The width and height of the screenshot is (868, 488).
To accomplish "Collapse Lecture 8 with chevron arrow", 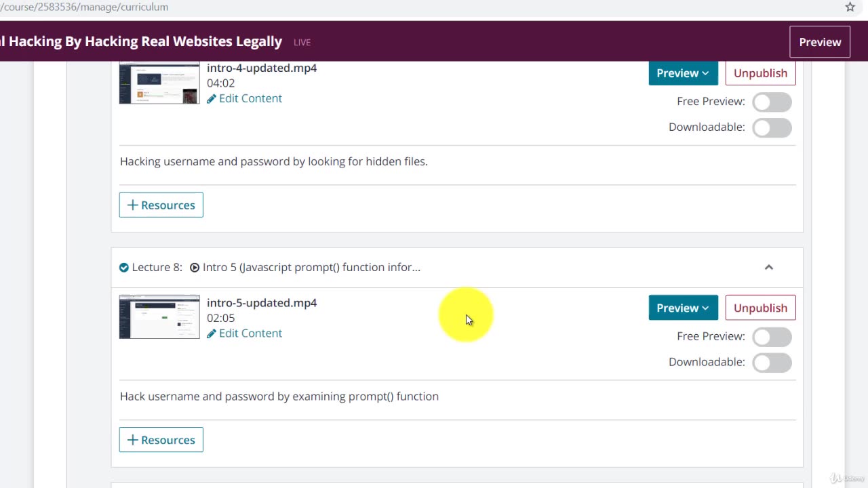I will click(x=769, y=268).
